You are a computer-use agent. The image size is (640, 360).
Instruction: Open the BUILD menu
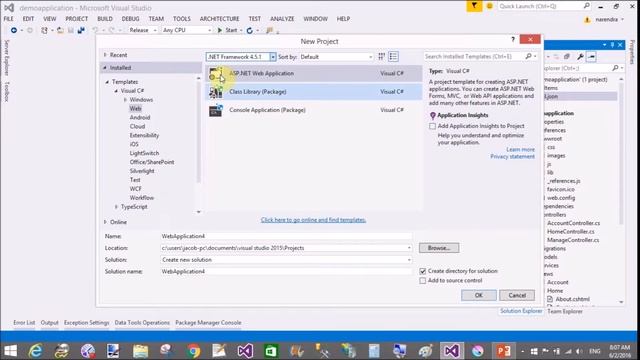[105, 19]
